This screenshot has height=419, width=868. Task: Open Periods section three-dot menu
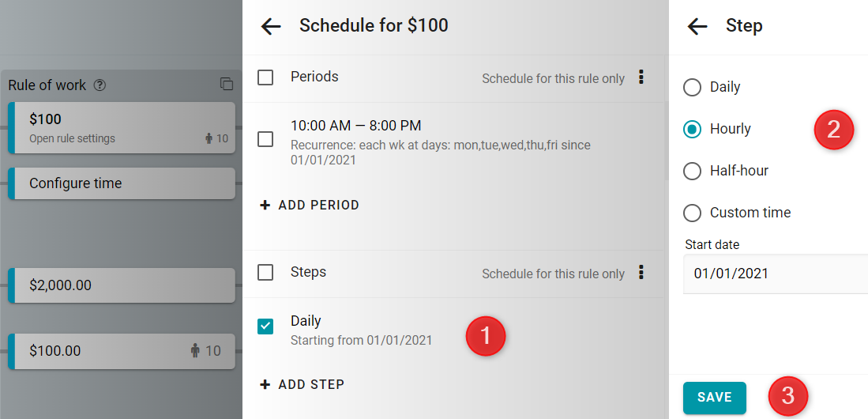641,77
